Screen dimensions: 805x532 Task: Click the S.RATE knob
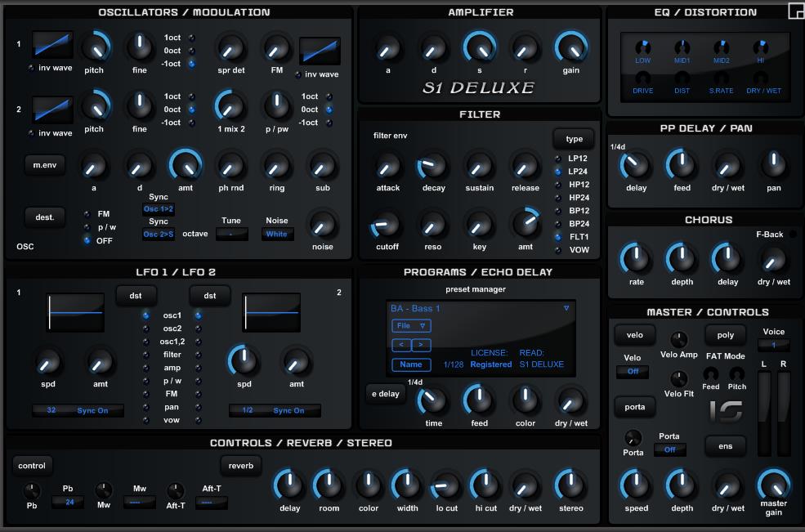coord(722,78)
